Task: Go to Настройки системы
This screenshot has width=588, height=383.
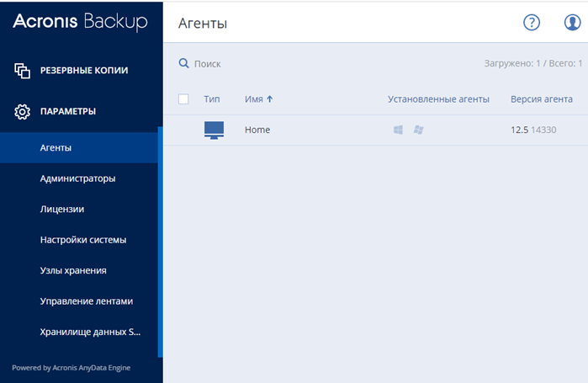Action: 83,240
